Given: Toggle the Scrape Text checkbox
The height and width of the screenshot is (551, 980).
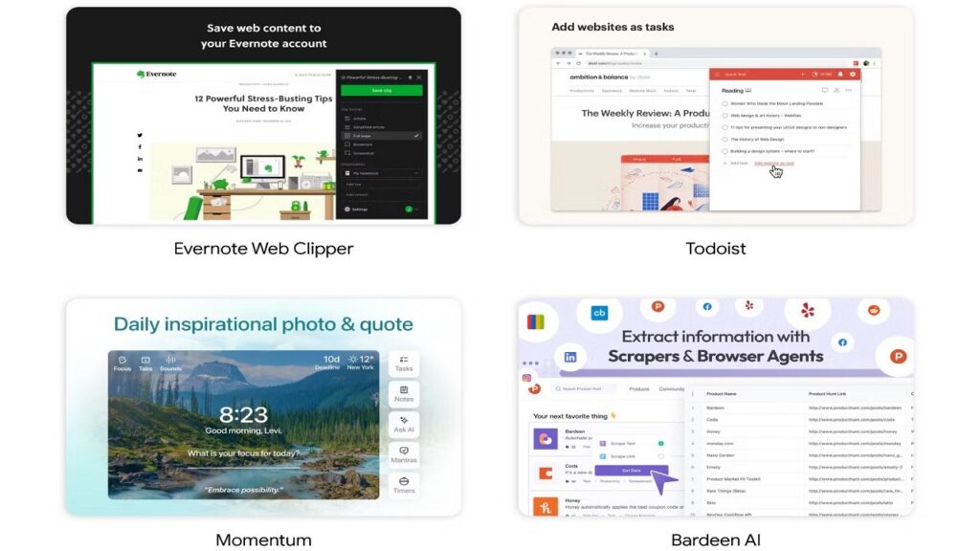Looking at the screenshot, I should click(660, 444).
